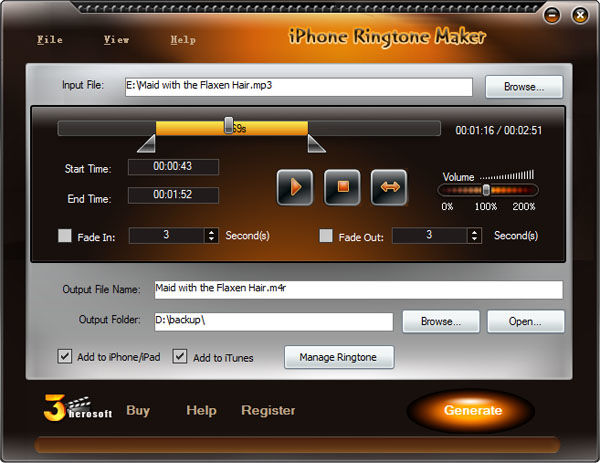Open the File menu
Screen dimensions: 600x463
pos(50,40)
